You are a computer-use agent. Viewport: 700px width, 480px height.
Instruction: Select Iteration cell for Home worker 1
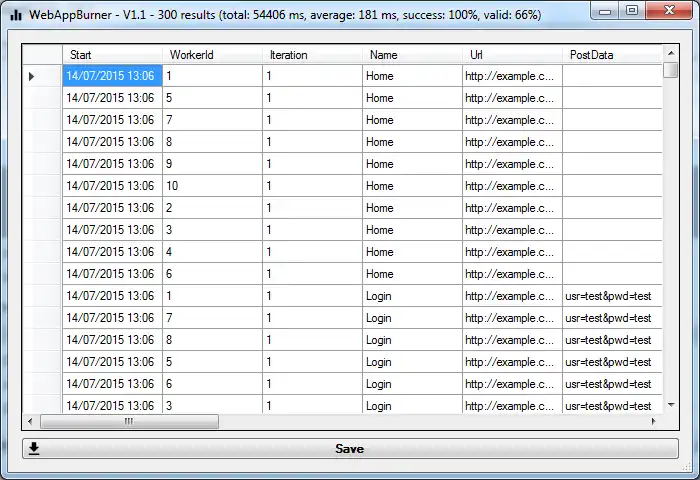pos(312,76)
